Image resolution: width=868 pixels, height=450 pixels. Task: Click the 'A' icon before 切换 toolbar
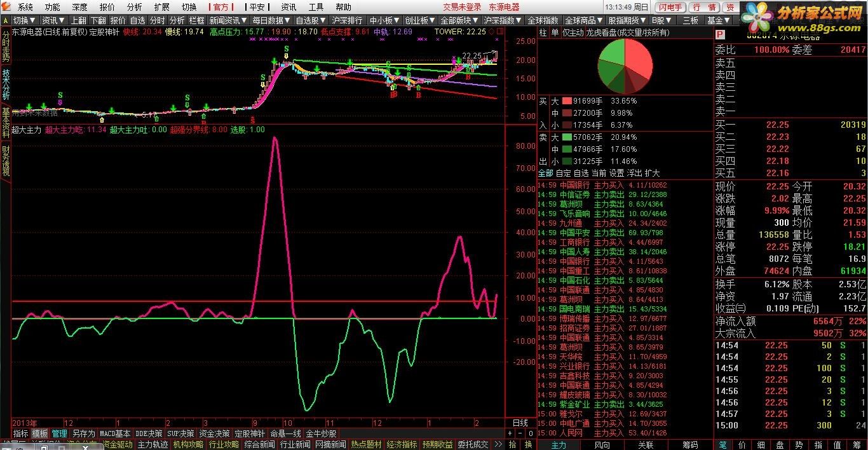[x=6, y=20]
